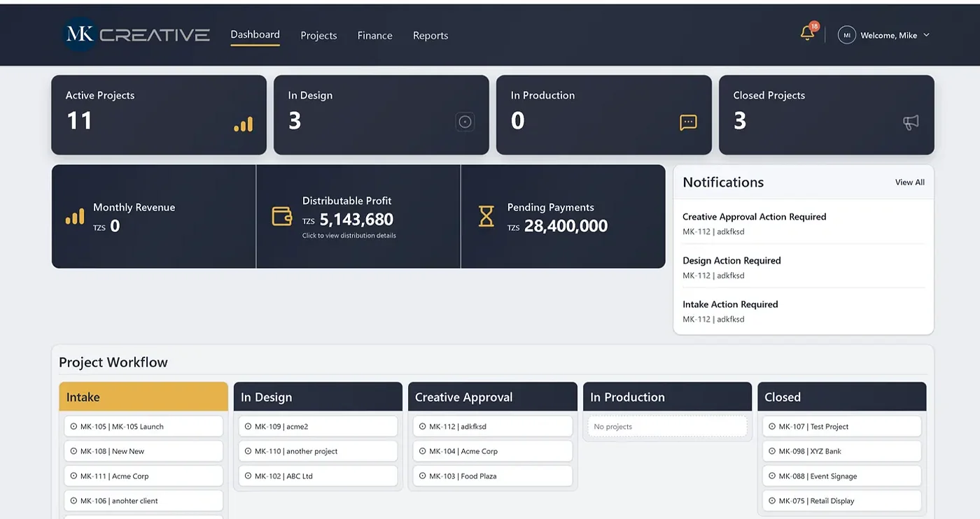Open the In Design summary card label
980x519 pixels.
(310, 95)
